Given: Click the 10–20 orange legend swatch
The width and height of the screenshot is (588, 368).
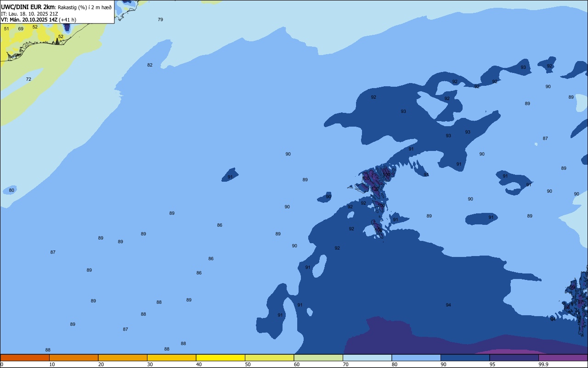Looking at the screenshot, I should (x=73, y=357).
